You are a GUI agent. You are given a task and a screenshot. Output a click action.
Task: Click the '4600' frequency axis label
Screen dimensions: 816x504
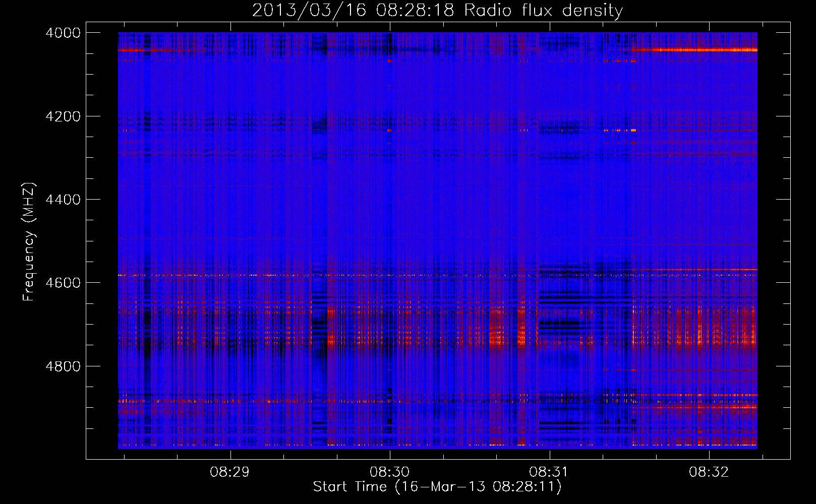63,283
